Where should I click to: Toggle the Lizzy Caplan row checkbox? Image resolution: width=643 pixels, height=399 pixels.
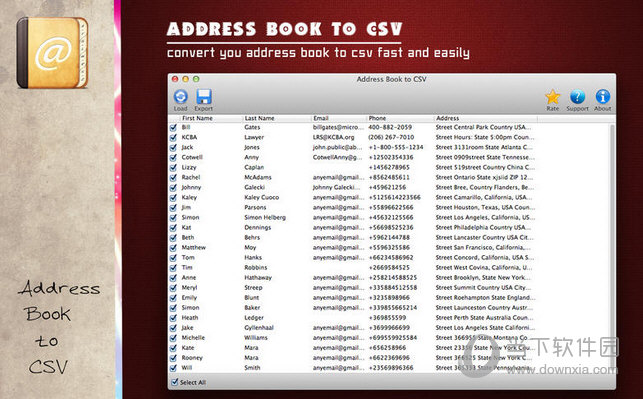(173, 168)
